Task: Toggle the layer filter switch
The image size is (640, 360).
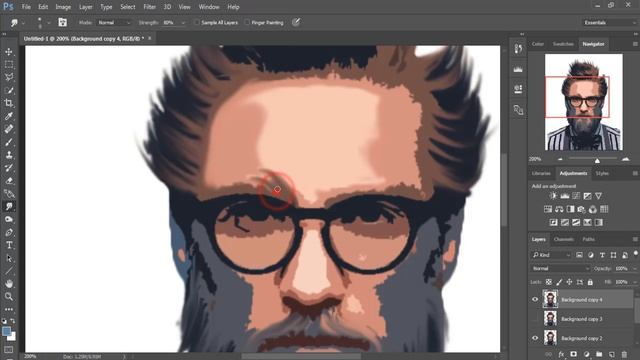Action: point(636,254)
